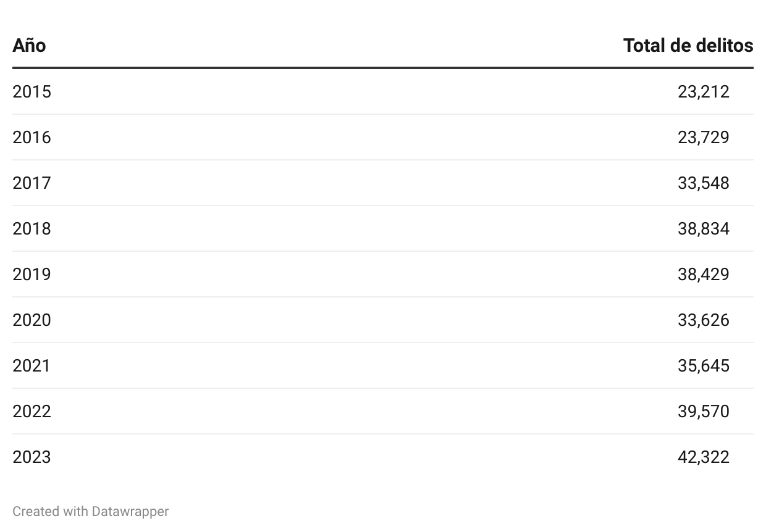
Task: Select the 2023 year cell
Action: [x=32, y=457]
